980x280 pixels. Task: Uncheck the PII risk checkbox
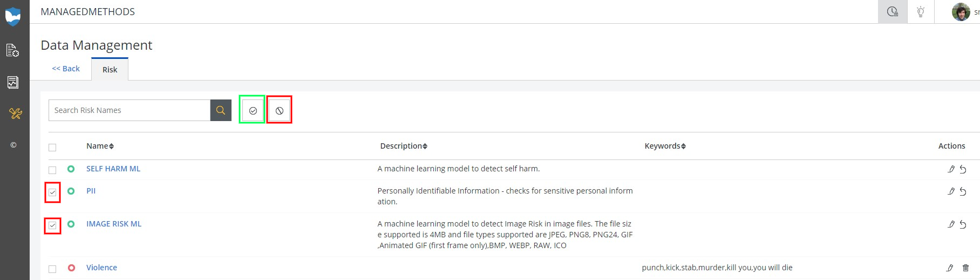pyautogui.click(x=52, y=192)
